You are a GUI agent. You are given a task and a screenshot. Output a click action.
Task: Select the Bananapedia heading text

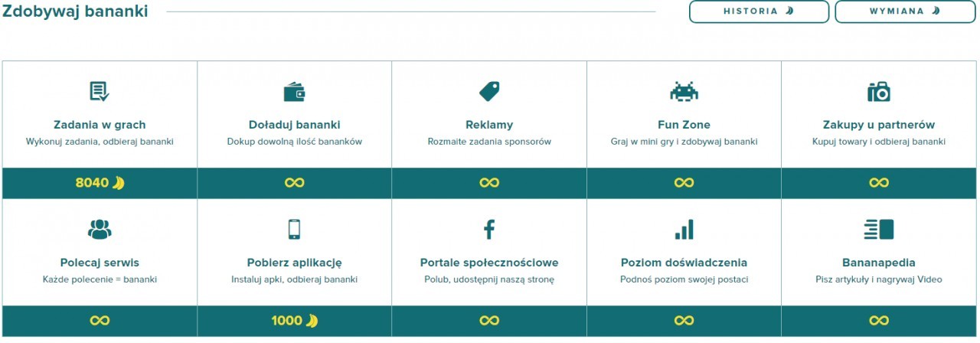[x=879, y=263]
